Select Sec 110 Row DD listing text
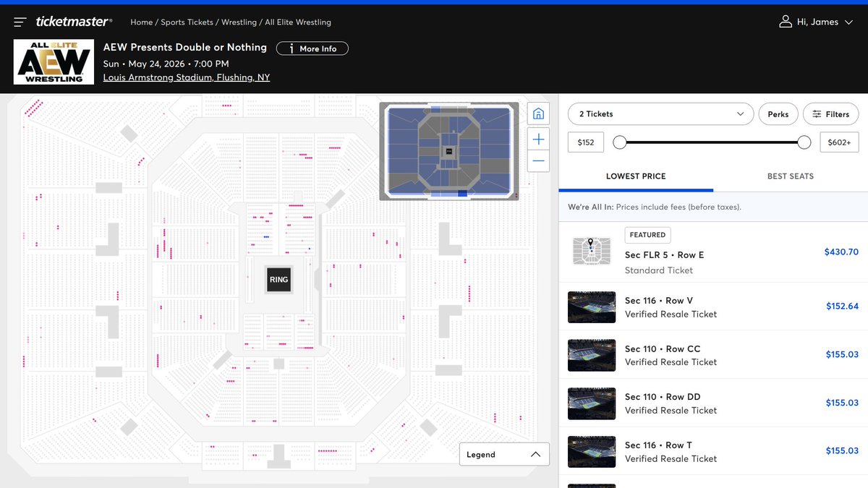This screenshot has width=868, height=488. pos(663,397)
